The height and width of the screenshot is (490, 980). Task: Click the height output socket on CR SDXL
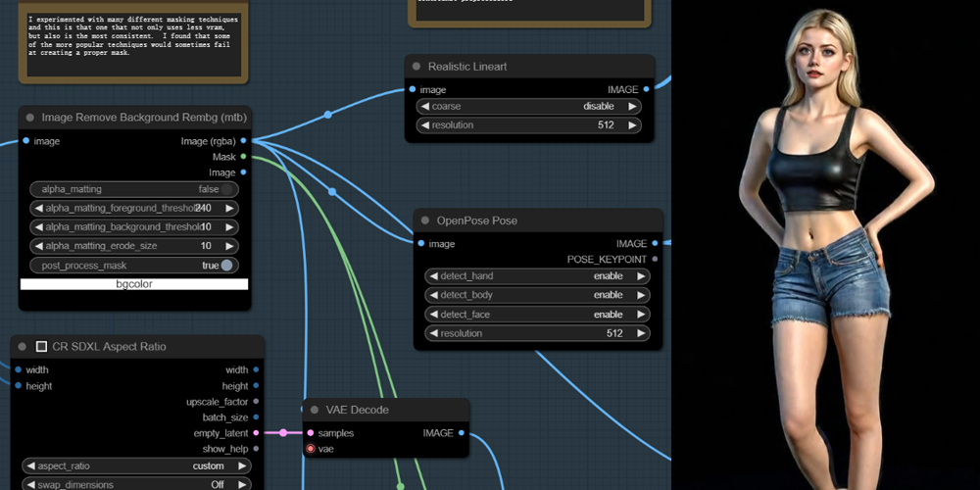[256, 385]
